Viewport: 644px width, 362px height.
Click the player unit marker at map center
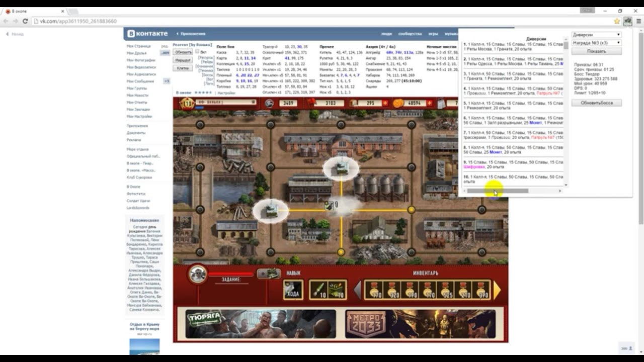(x=330, y=205)
